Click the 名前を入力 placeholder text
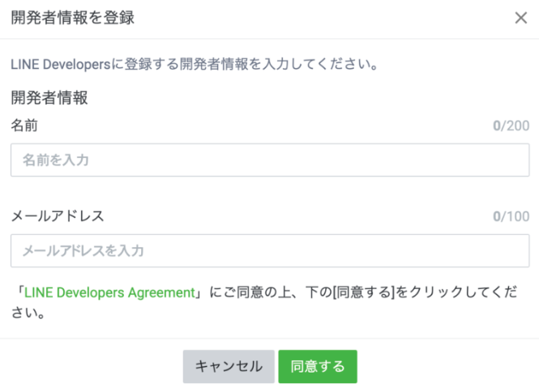539x392 pixels. (x=56, y=160)
